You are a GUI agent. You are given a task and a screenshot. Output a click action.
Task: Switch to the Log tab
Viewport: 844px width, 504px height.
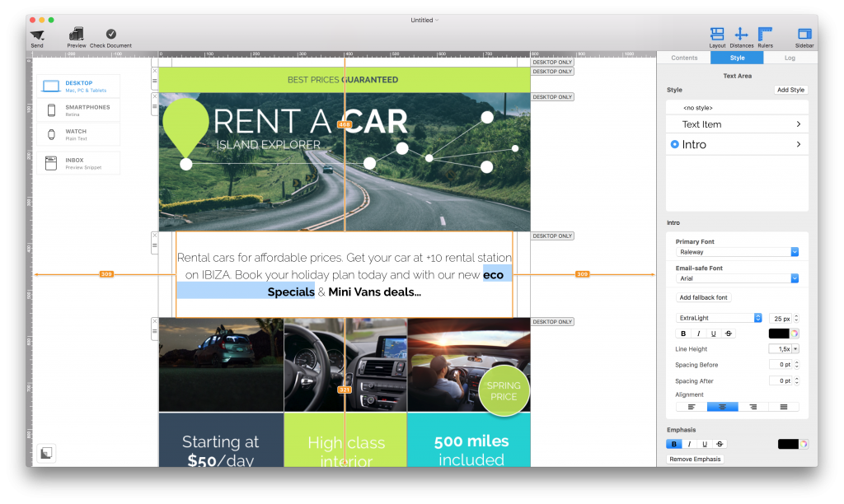790,58
